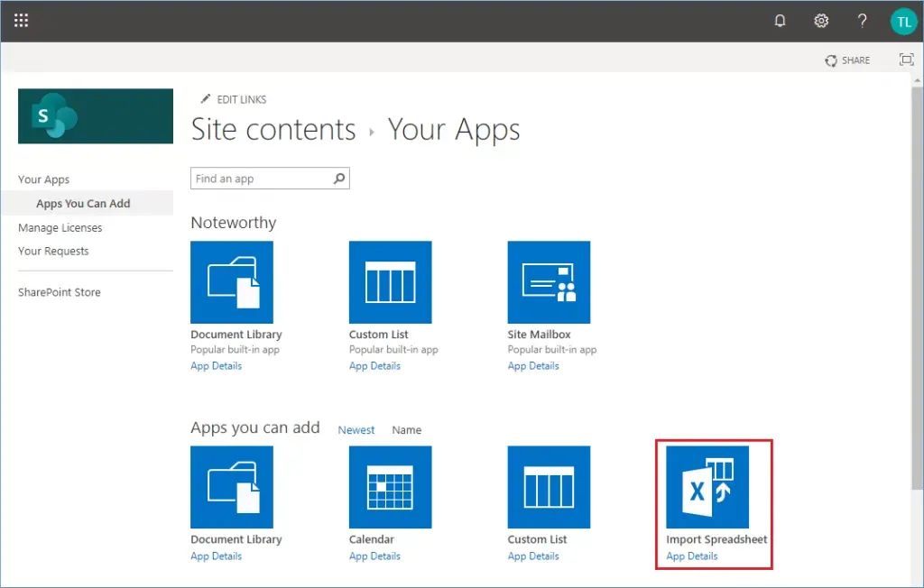Open App Details under Import Spreadsheet
The height and width of the screenshot is (588, 924).
tap(692, 556)
